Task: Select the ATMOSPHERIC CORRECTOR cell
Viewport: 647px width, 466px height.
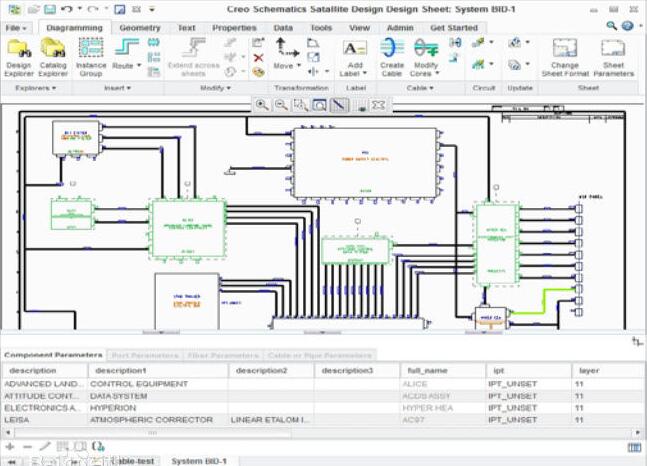Action: point(158,420)
